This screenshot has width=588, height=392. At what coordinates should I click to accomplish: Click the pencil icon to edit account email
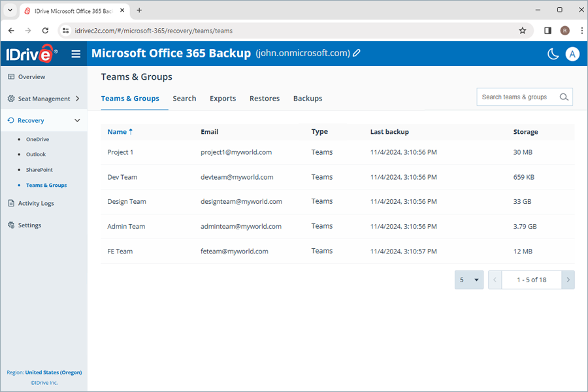click(355, 54)
